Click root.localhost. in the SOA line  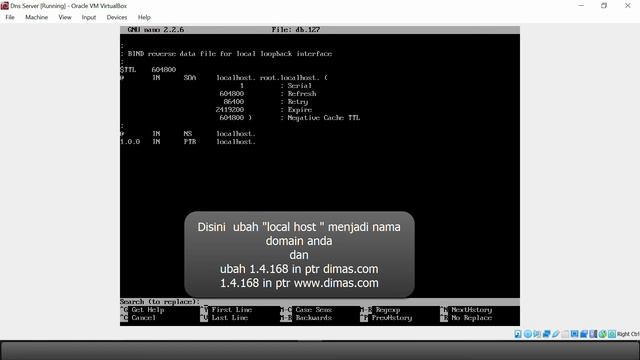tap(289, 78)
